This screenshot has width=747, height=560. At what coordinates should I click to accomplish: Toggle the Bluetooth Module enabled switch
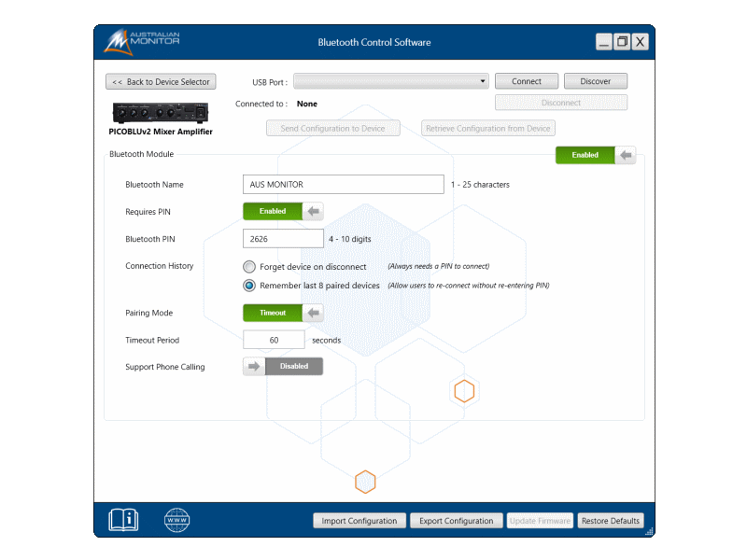coord(596,155)
